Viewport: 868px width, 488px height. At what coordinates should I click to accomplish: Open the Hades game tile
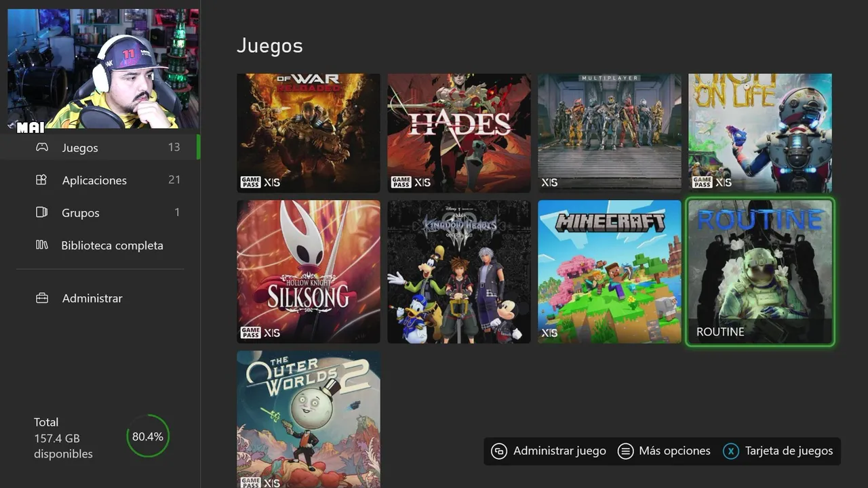pos(459,134)
